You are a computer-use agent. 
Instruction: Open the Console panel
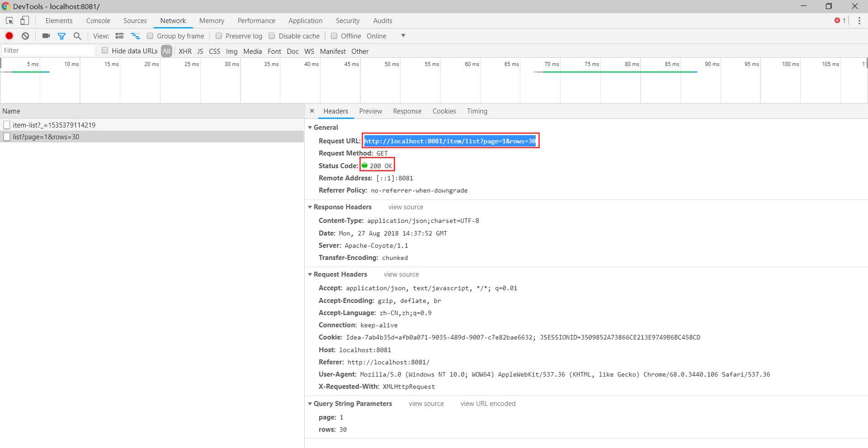click(98, 21)
